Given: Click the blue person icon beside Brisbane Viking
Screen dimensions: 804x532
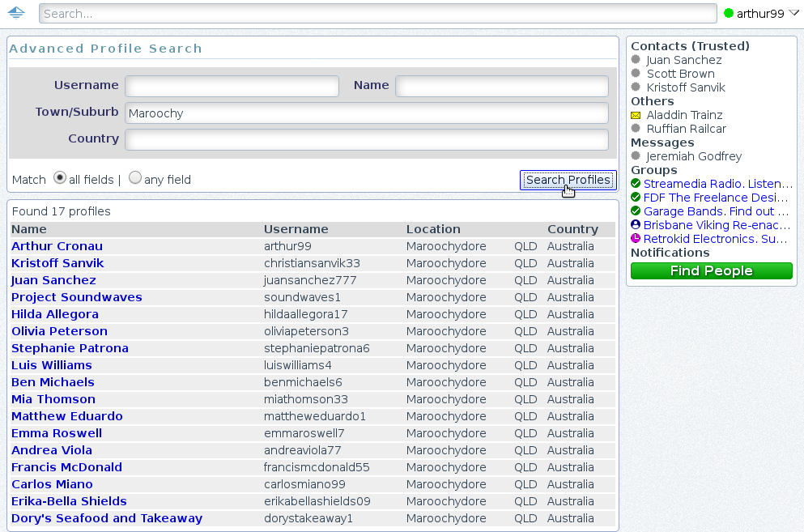Looking at the screenshot, I should 636,225.
